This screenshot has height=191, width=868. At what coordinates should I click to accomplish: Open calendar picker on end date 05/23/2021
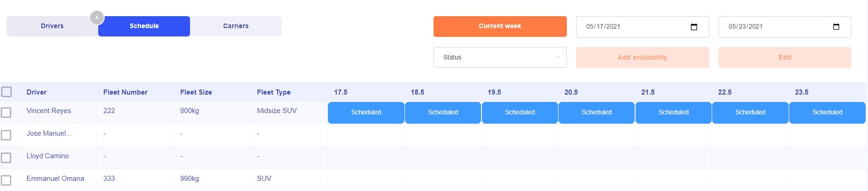836,27
